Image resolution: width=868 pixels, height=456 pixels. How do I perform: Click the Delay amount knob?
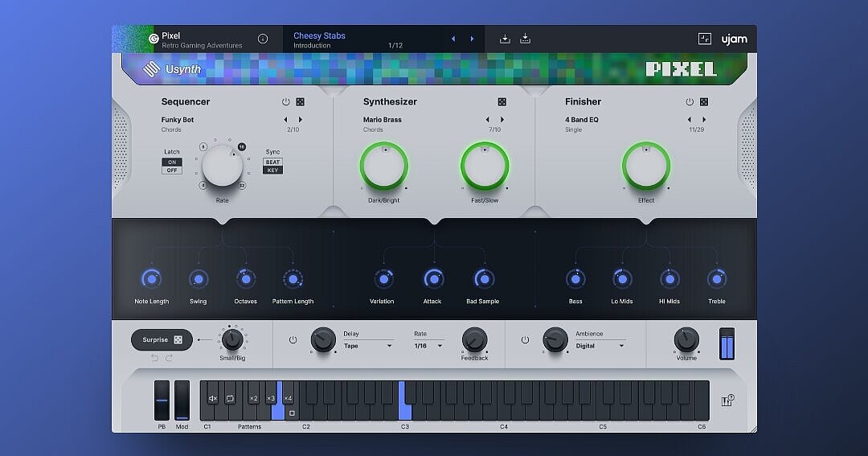(x=323, y=339)
